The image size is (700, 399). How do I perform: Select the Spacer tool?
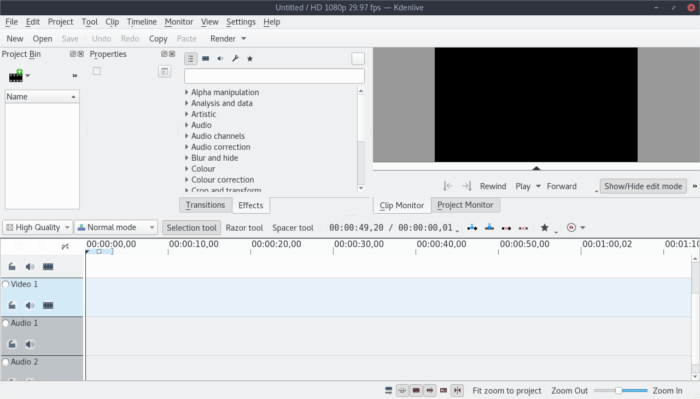click(x=293, y=228)
